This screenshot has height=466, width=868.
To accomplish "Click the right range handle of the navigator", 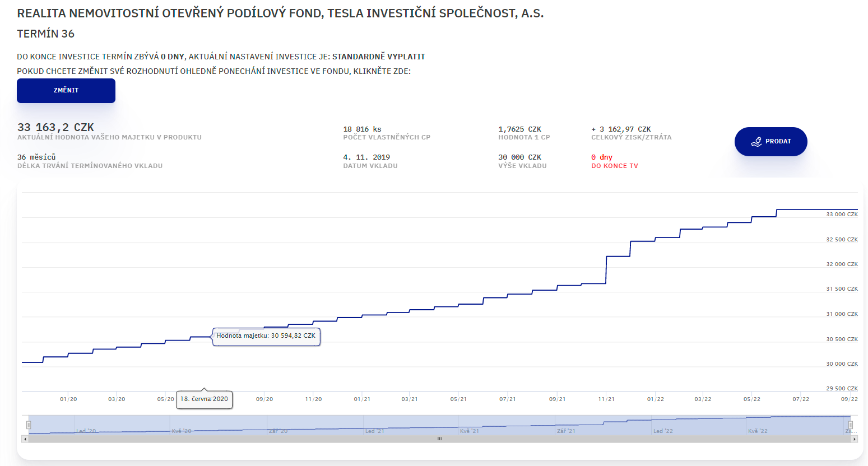I will click(x=850, y=425).
